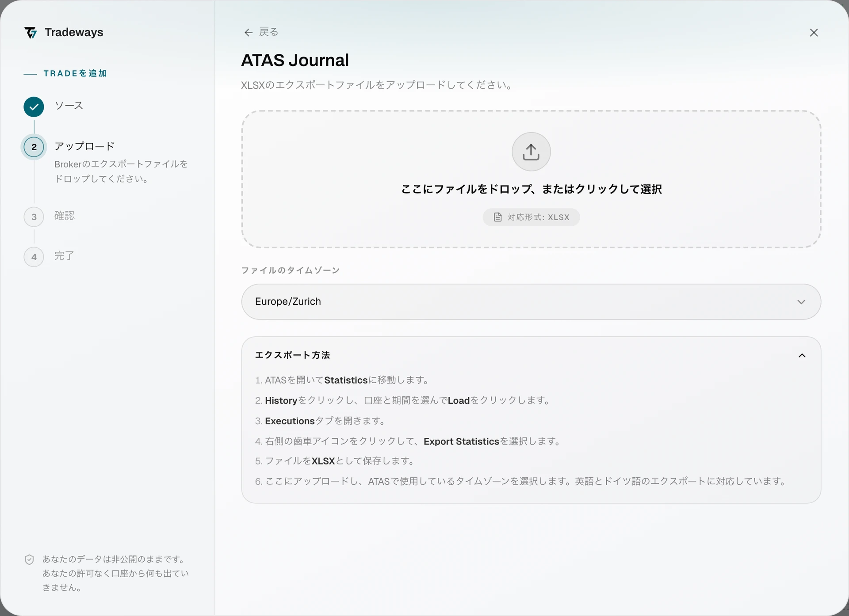Click instruction step 5 about saving XLSX
This screenshot has height=616, width=849.
(335, 461)
